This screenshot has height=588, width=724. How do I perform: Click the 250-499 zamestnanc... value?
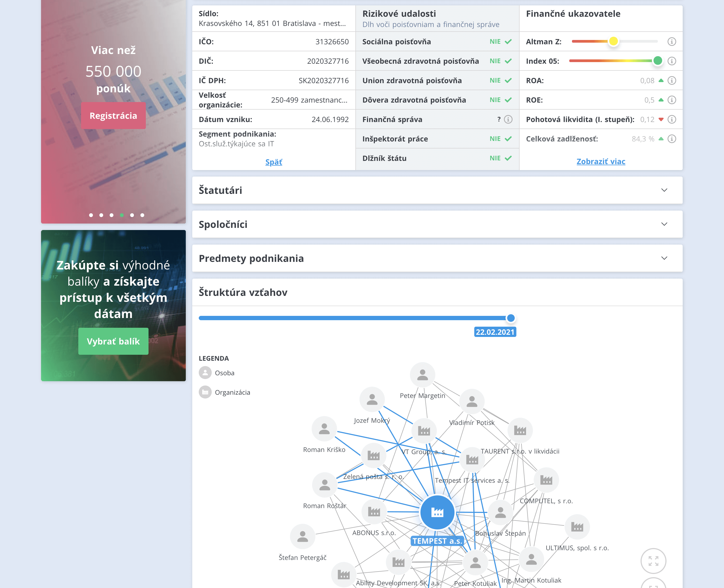[309, 100]
